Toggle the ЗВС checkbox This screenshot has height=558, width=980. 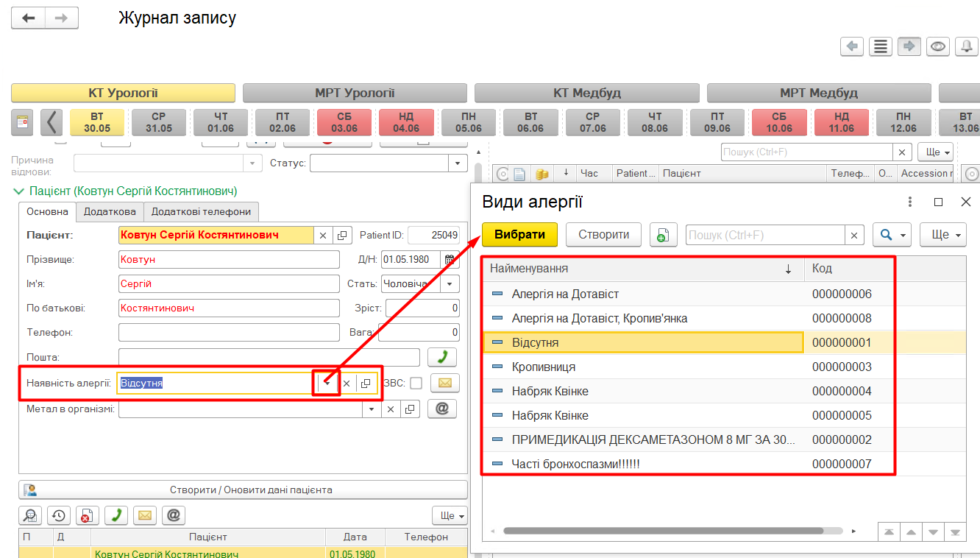(x=416, y=383)
